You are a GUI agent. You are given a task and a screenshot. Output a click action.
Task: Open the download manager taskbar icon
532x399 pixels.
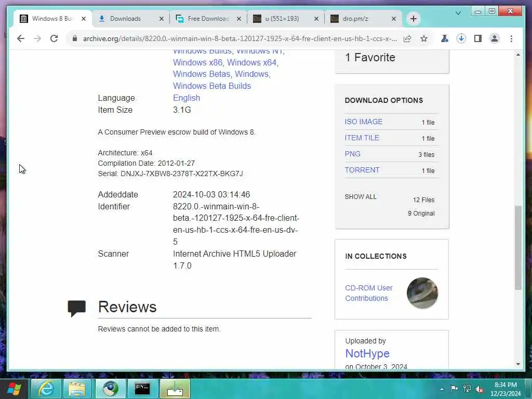175,389
